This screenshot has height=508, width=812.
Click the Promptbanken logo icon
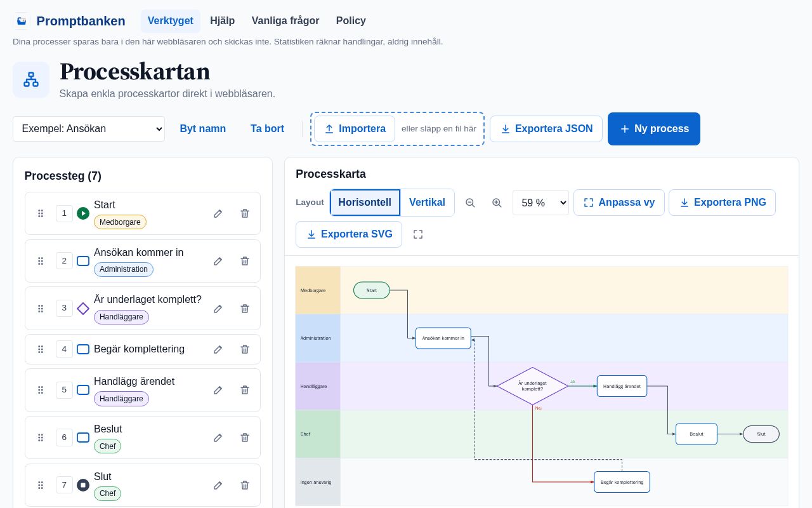[22, 21]
